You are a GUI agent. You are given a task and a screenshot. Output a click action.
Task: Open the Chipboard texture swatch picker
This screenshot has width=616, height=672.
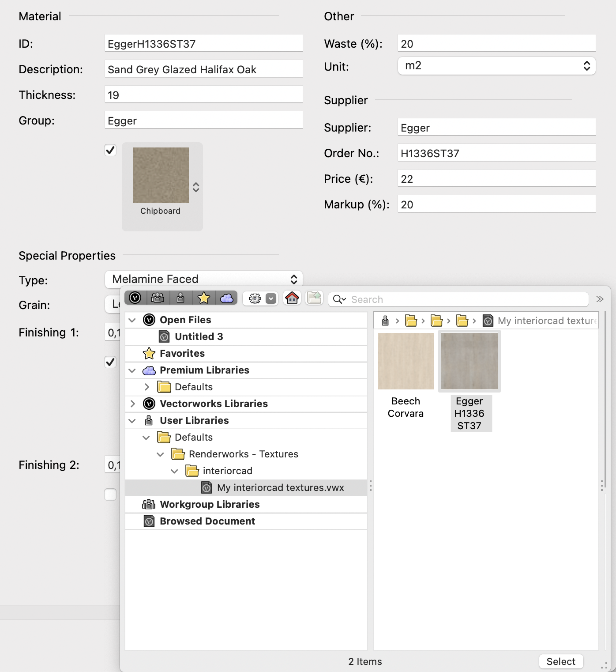tap(162, 186)
